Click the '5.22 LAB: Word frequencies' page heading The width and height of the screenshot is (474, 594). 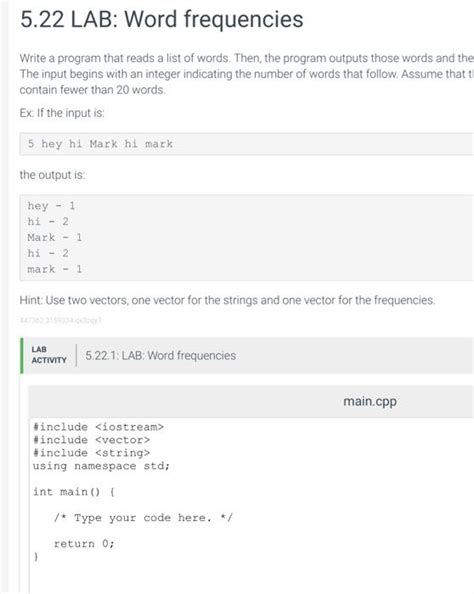tap(162, 19)
